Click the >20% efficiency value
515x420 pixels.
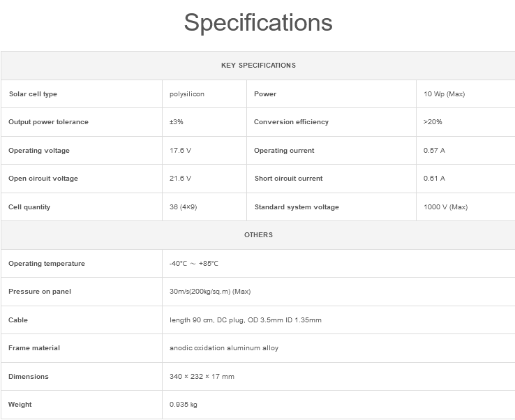pyautogui.click(x=433, y=122)
